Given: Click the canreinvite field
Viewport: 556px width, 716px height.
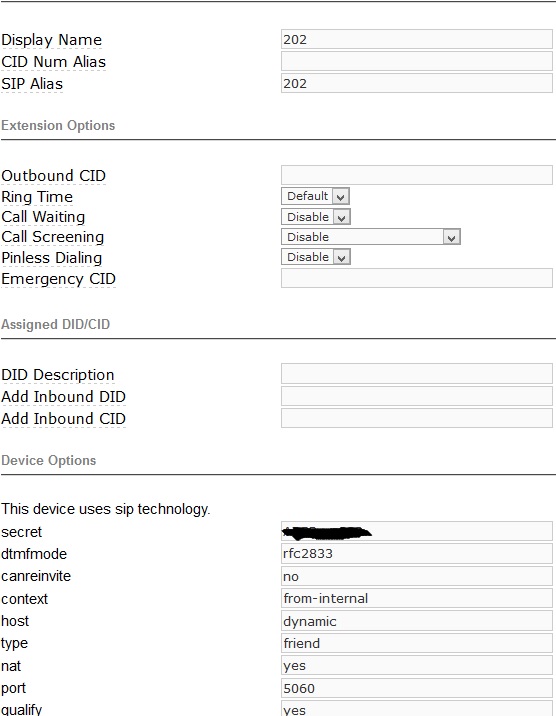Looking at the screenshot, I should 417,576.
